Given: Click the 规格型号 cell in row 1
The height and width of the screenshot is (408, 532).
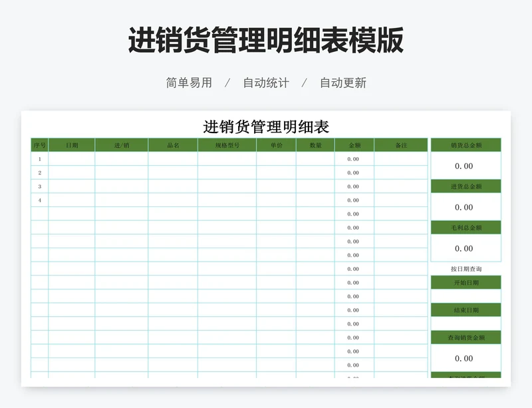Looking at the screenshot, I should click(x=227, y=158).
